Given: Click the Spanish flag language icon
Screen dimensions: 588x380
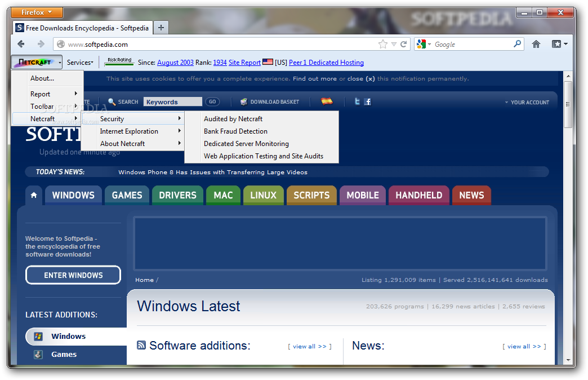Looking at the screenshot, I should point(327,101).
